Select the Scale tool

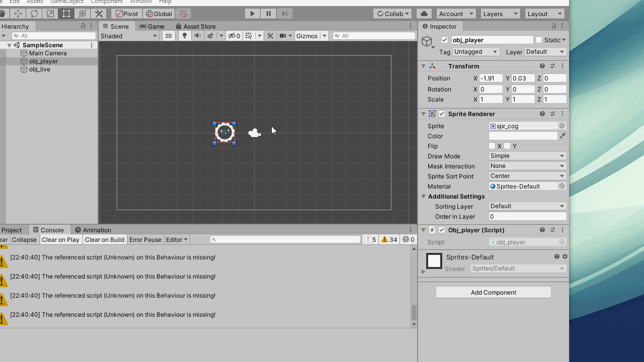(50, 14)
